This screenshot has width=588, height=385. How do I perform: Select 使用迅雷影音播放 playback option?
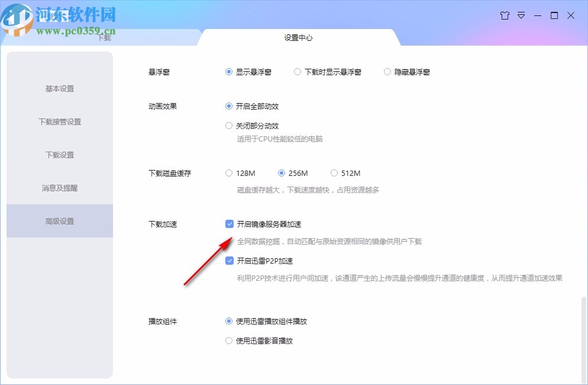pos(229,341)
